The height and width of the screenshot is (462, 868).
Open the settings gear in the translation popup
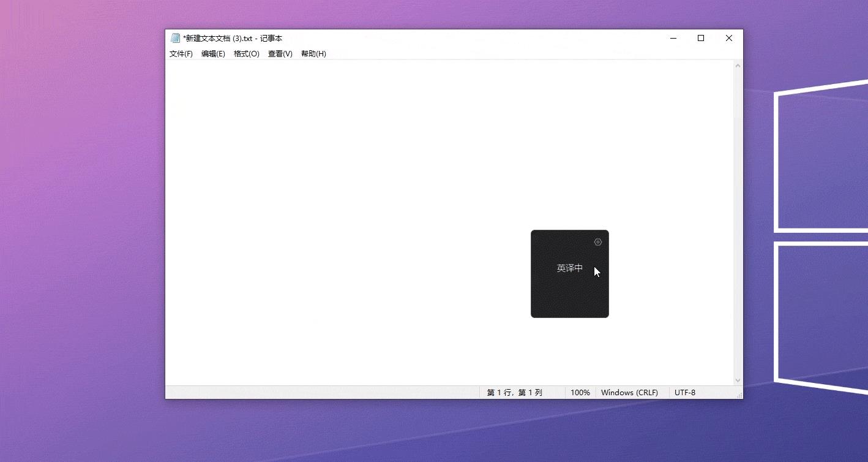(598, 242)
